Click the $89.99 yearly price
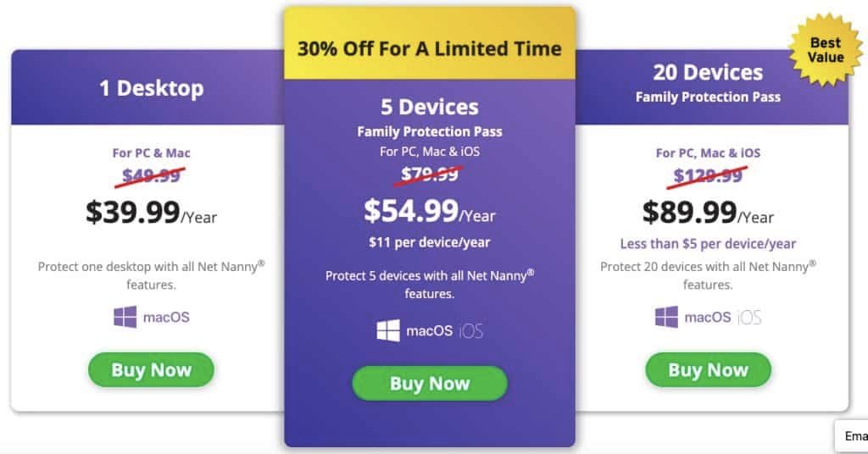 708,212
